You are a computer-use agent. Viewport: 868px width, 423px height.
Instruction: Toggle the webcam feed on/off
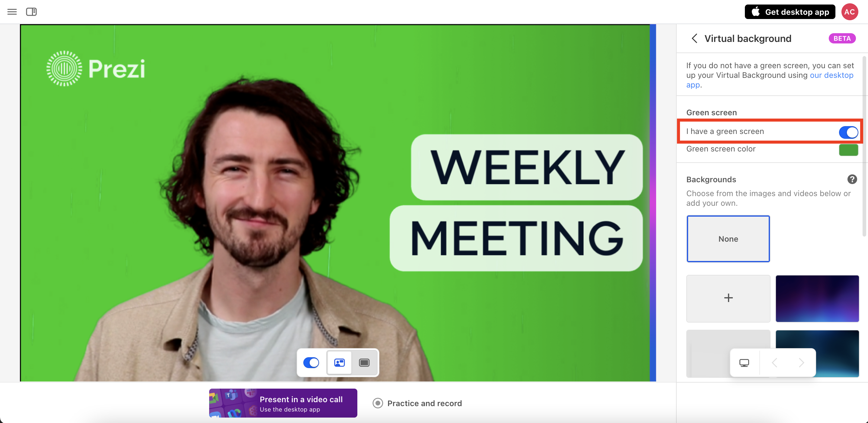click(x=311, y=362)
